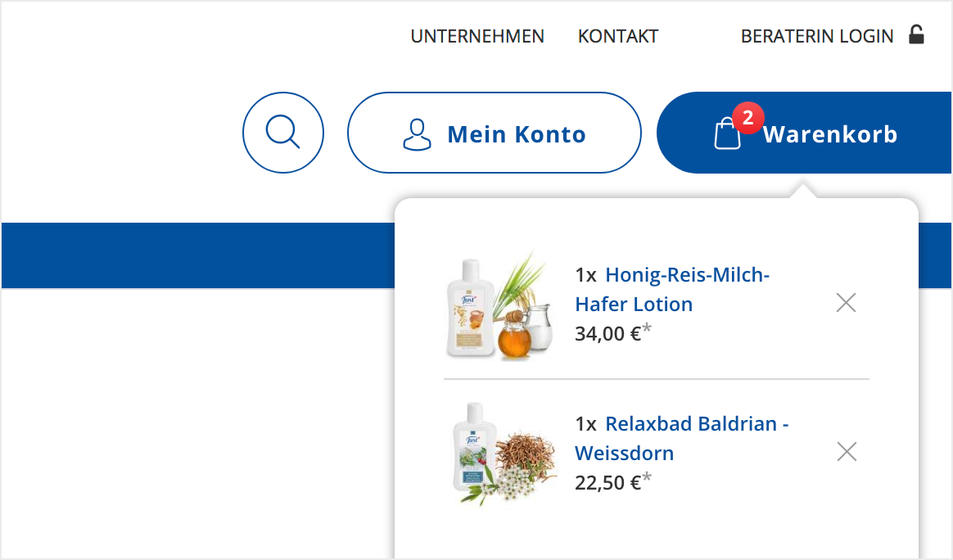The image size is (953, 560).
Task: Remove Relaxbad Baldrian - Weissdorn from cart
Action: pos(847,451)
